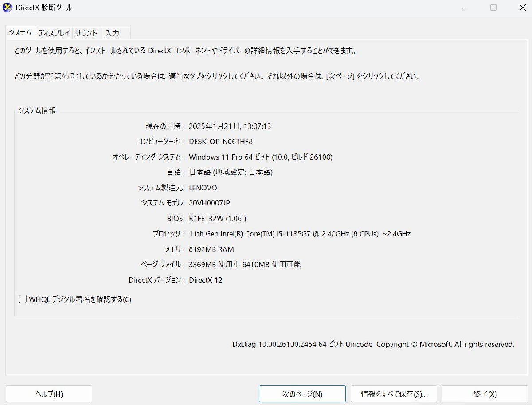Click the DirectX icon in the title bar
The width and height of the screenshot is (532, 405).
(7, 7)
